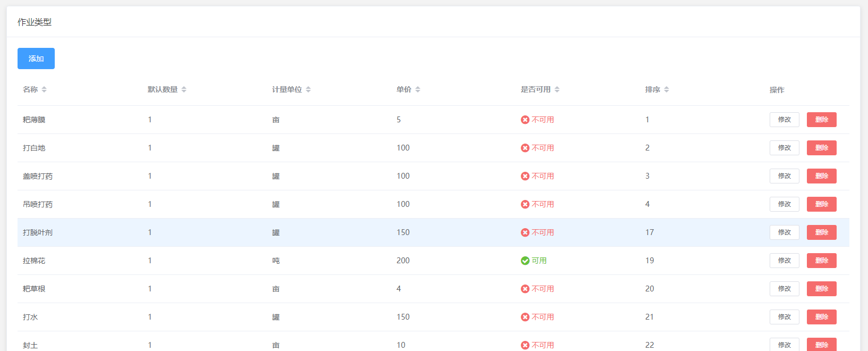Click the red X icon for 耙薄膜
The width and height of the screenshot is (868, 351).
pyautogui.click(x=525, y=120)
